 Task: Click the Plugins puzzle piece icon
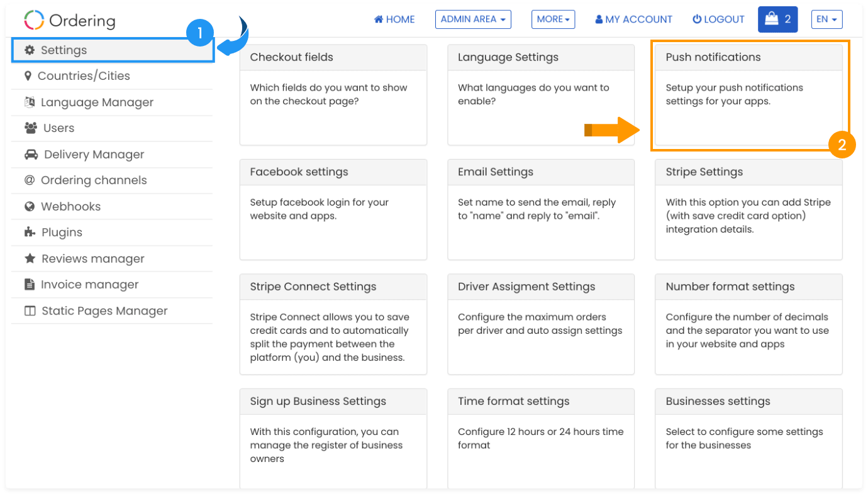click(30, 233)
